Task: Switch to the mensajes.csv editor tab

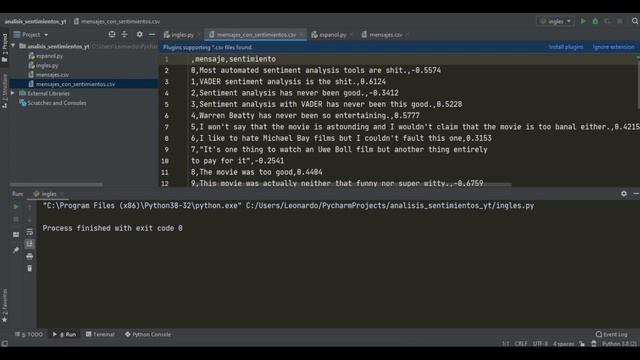Action: pos(384,35)
